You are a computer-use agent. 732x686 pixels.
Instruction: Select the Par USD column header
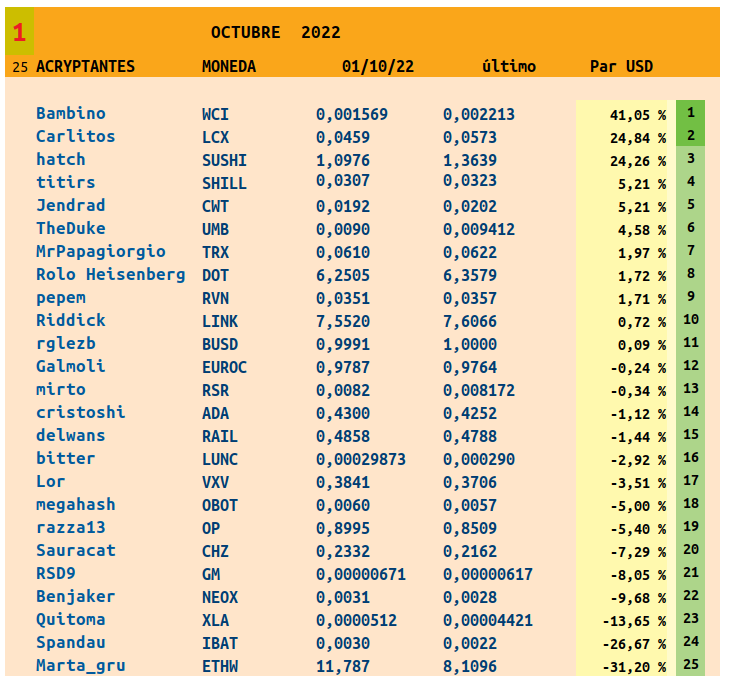point(621,67)
